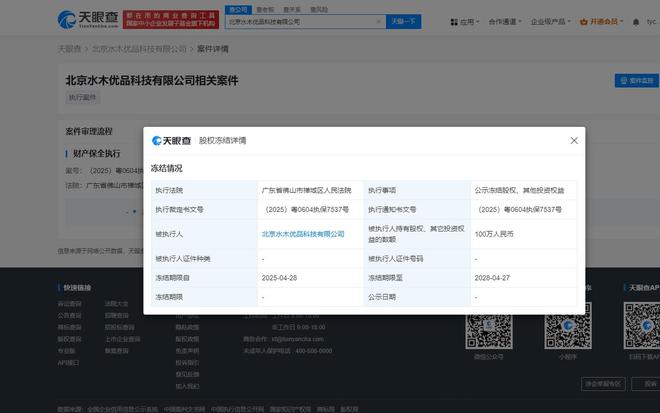
Task: Switch to the 查关系 search tab
Action: click(291, 8)
